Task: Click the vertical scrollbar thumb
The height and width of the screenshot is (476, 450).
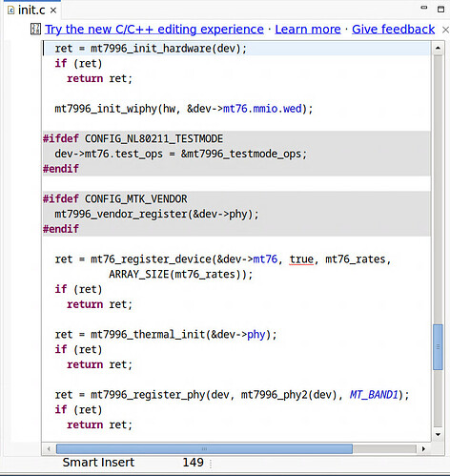Action: [x=438, y=347]
